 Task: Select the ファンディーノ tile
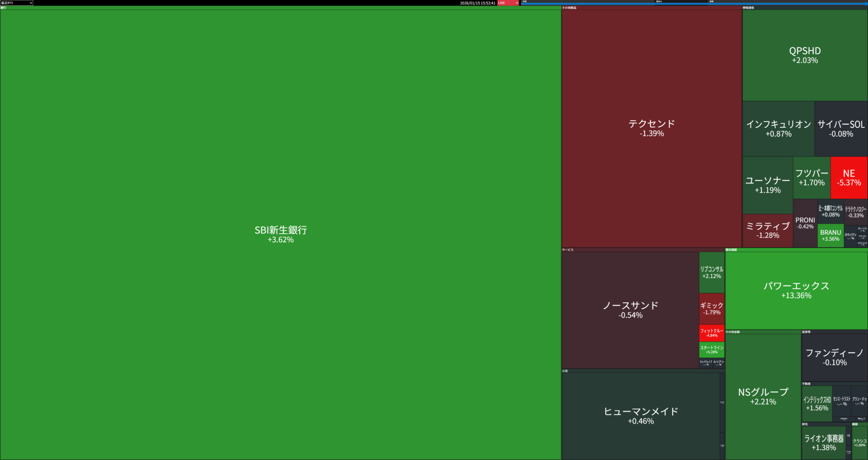835,357
